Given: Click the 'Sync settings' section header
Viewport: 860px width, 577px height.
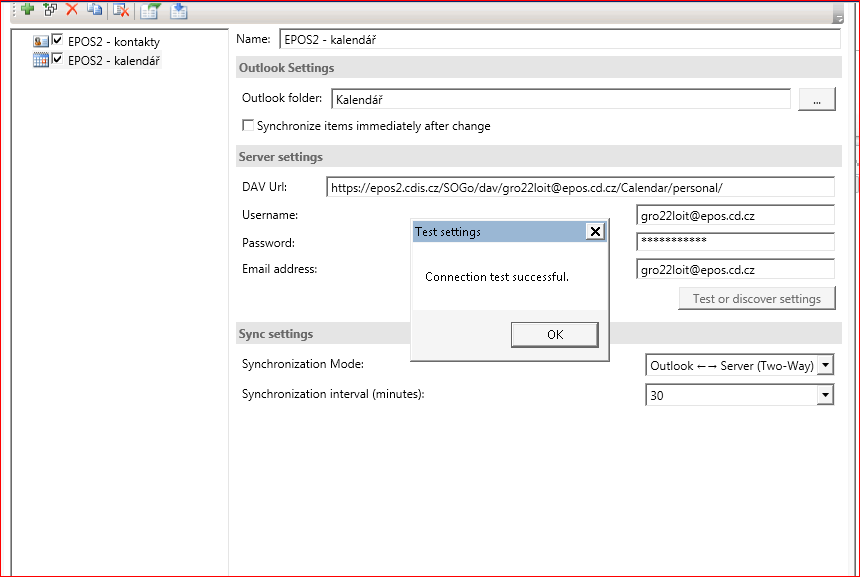Looking at the screenshot, I should (276, 334).
